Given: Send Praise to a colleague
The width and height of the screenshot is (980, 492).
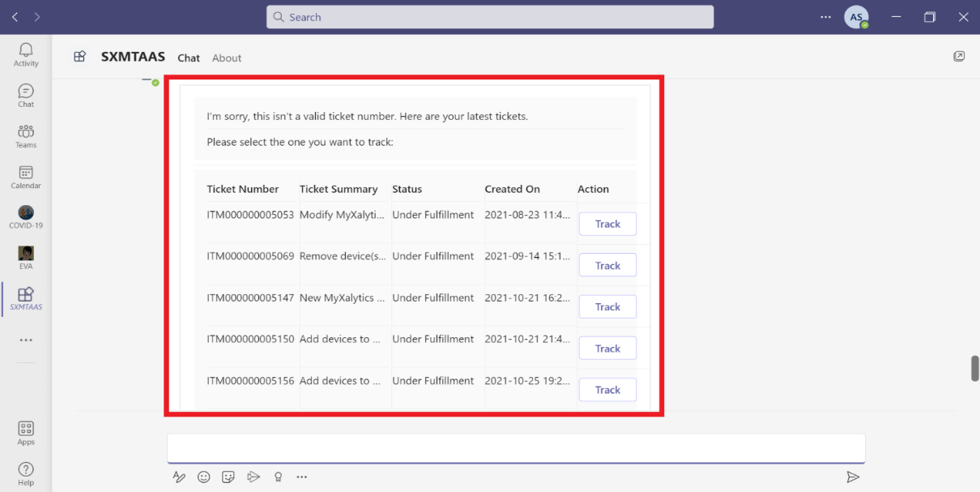Looking at the screenshot, I should tap(278, 477).
